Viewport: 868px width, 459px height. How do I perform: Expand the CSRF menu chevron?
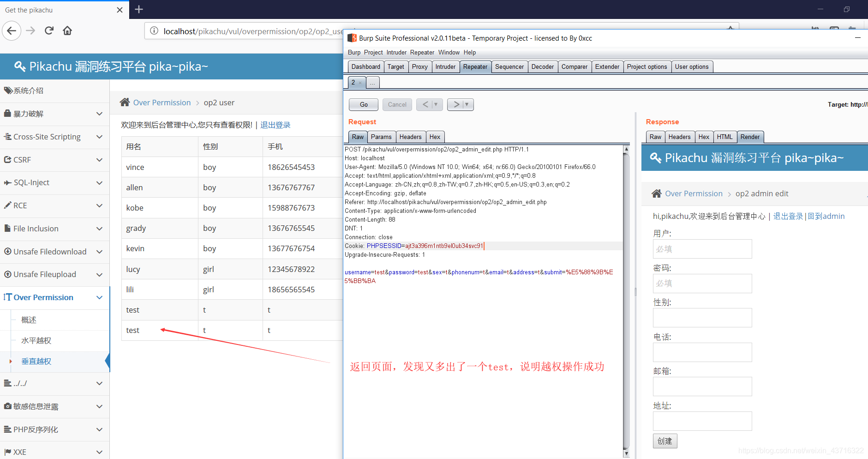click(99, 160)
